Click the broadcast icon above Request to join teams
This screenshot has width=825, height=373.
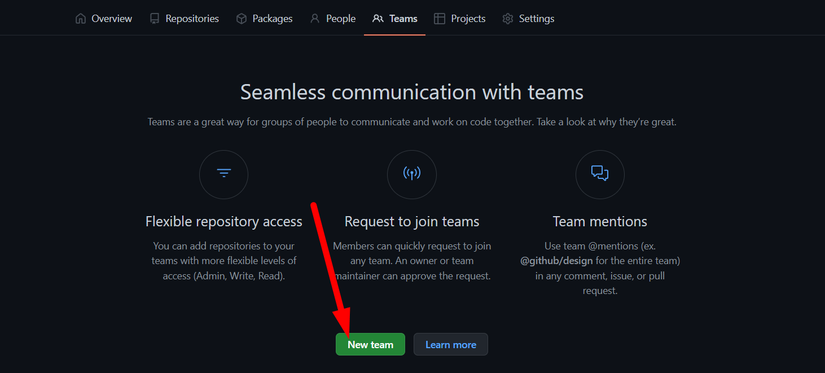click(x=411, y=174)
